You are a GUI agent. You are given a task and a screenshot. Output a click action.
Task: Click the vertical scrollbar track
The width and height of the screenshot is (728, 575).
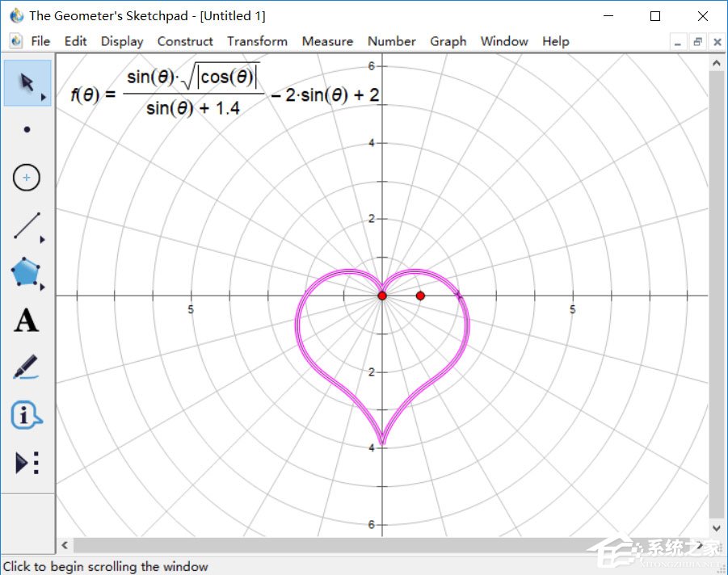717,296
